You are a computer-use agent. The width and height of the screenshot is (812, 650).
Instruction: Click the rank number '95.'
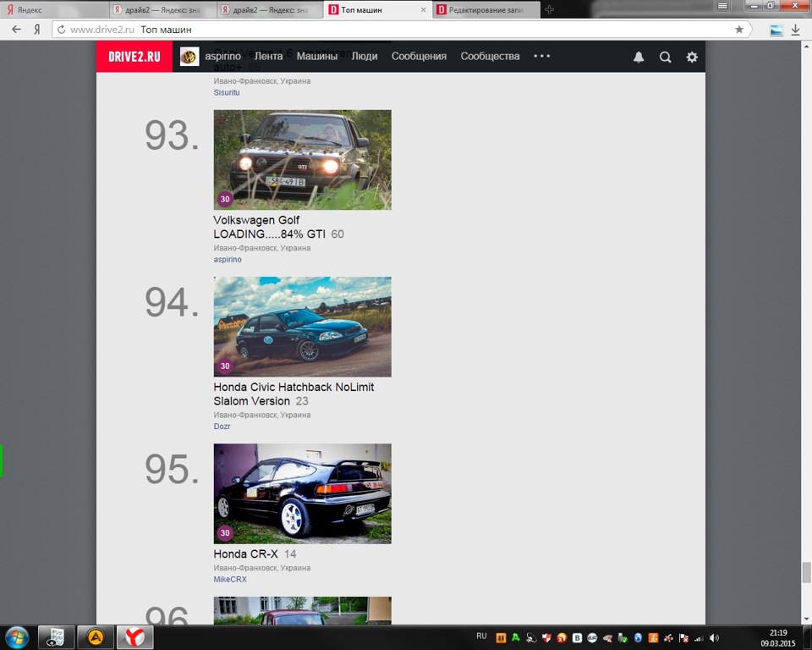172,470
